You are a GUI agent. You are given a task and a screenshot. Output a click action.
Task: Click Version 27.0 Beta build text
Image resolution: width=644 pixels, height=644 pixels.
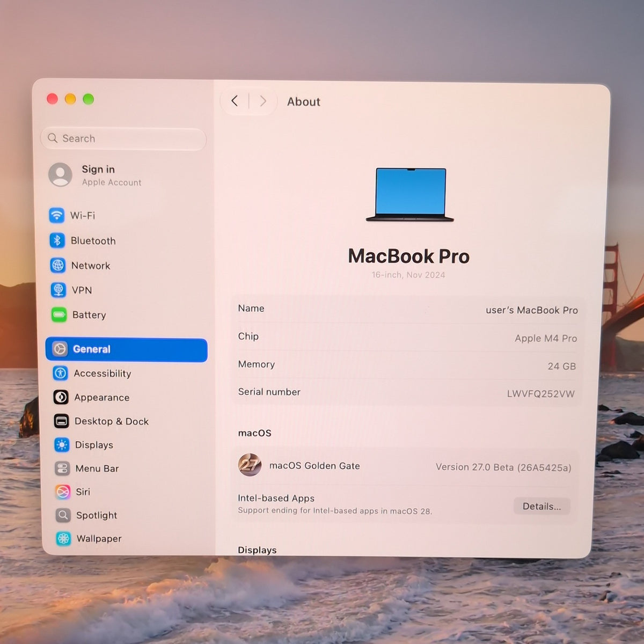click(503, 467)
